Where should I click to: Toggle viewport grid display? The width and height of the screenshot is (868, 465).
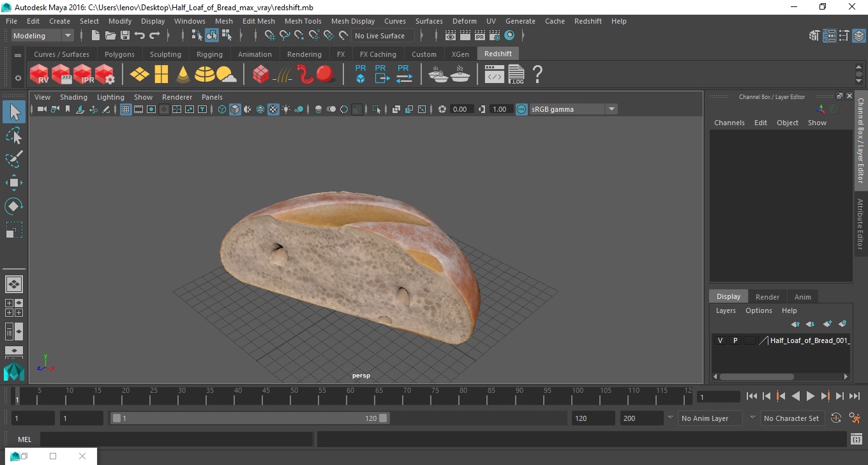click(126, 109)
